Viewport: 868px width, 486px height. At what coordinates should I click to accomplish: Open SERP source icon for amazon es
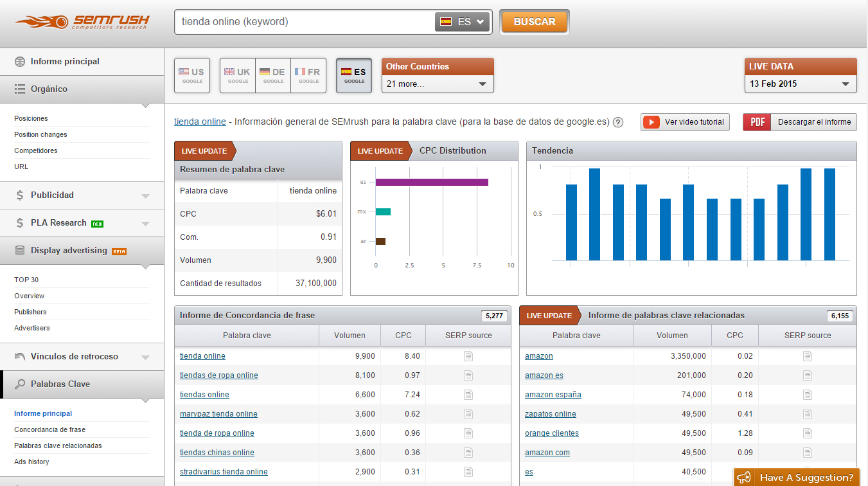[808, 375]
